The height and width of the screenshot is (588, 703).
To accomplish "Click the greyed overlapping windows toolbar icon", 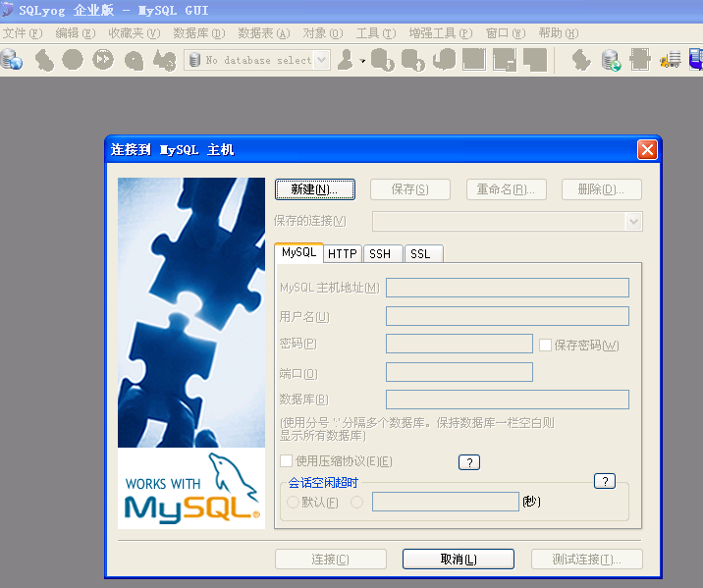I will (535, 60).
